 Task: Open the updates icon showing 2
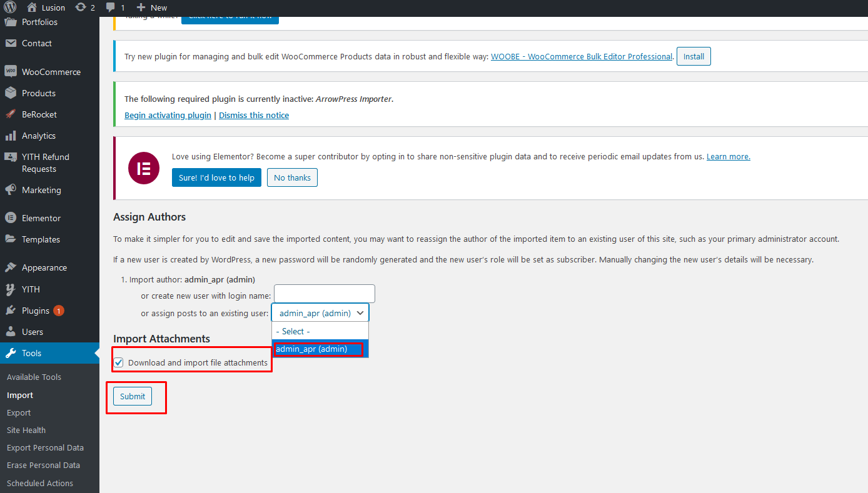point(81,7)
